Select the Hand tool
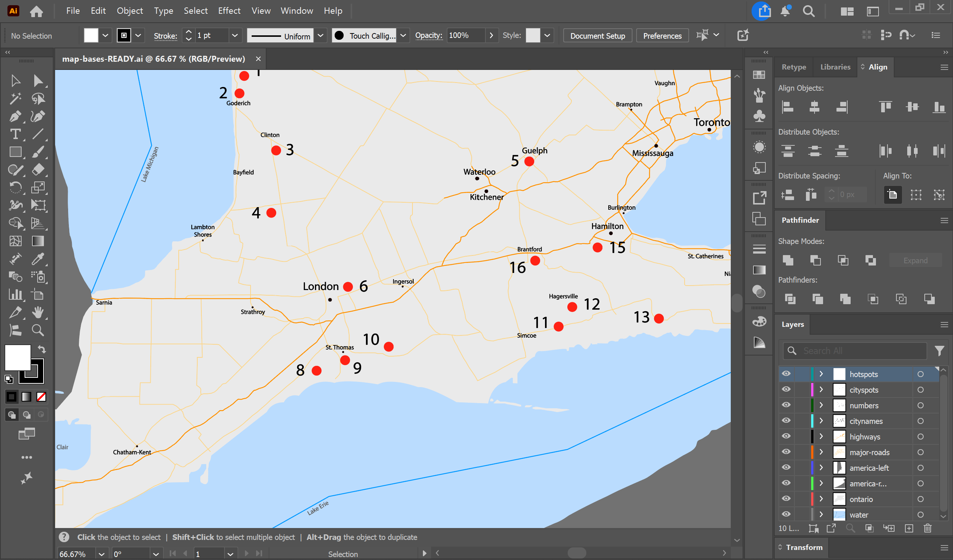 click(38, 312)
